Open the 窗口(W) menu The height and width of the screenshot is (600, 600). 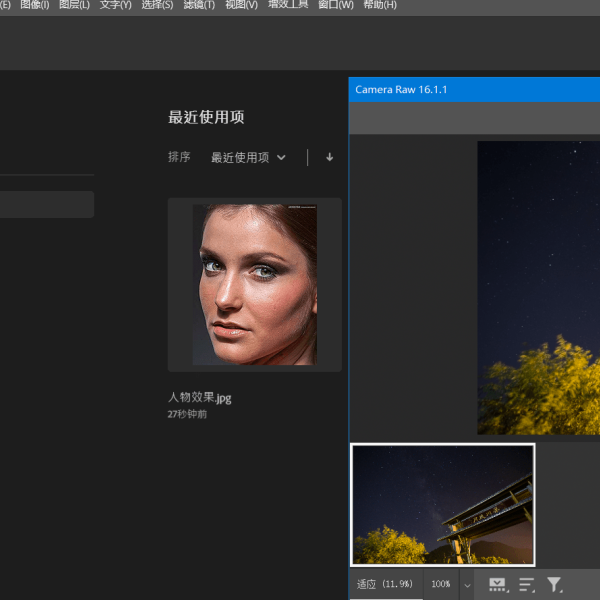[x=335, y=5]
